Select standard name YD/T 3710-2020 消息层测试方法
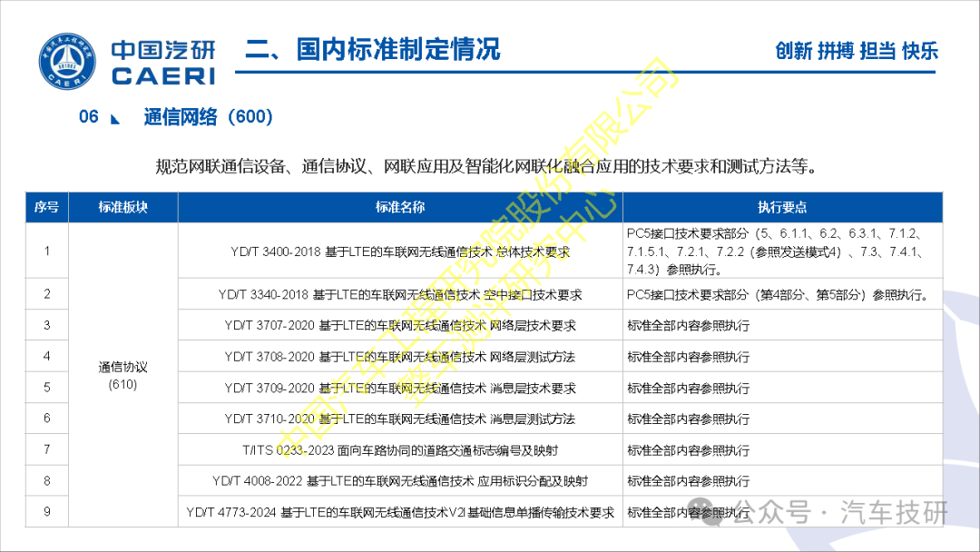This screenshot has height=552, width=980. point(400,419)
